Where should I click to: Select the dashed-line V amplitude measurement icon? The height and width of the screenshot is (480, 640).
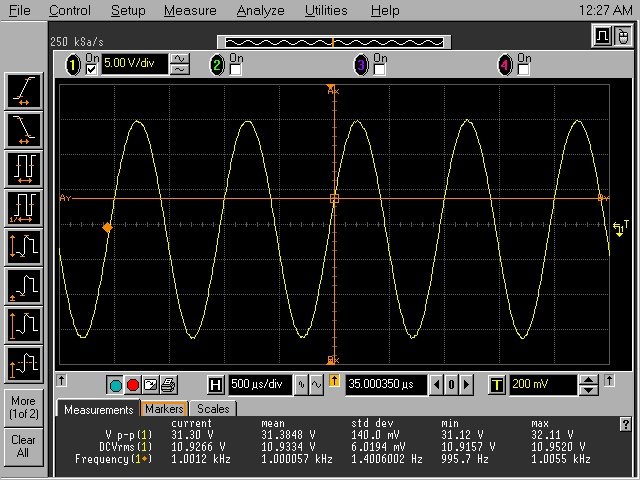24,364
